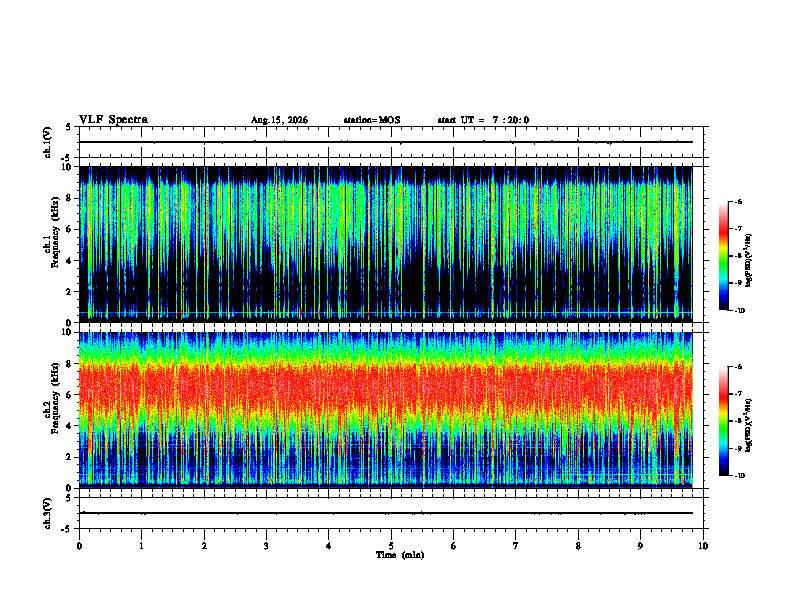Click the "1" minute tick label
This screenshot has width=792, height=612.
coord(141,546)
